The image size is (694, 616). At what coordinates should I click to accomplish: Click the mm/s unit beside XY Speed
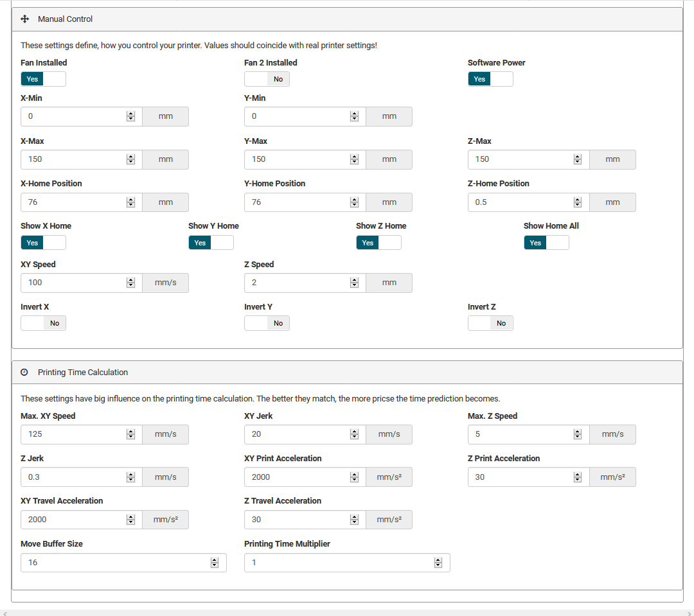click(x=166, y=283)
